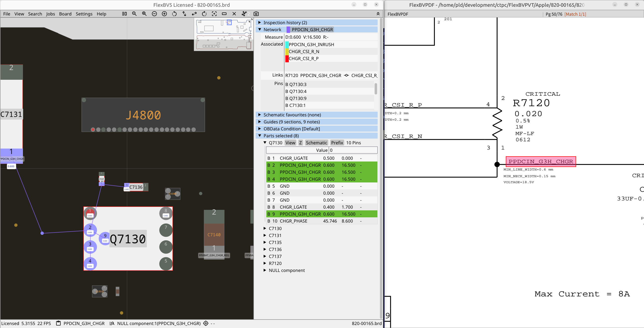Rotate board clockwise
The image size is (644, 328).
[x=204, y=14]
